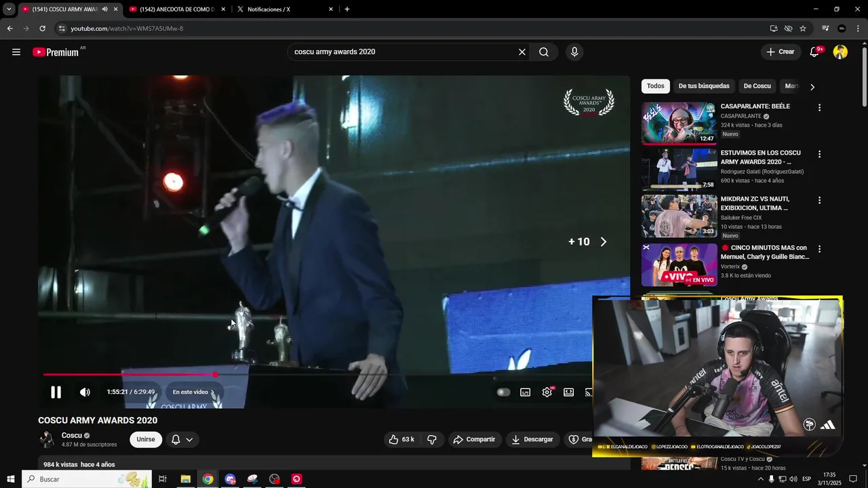Switch player to theater mode
Screen dimensions: 868x488
569,392
